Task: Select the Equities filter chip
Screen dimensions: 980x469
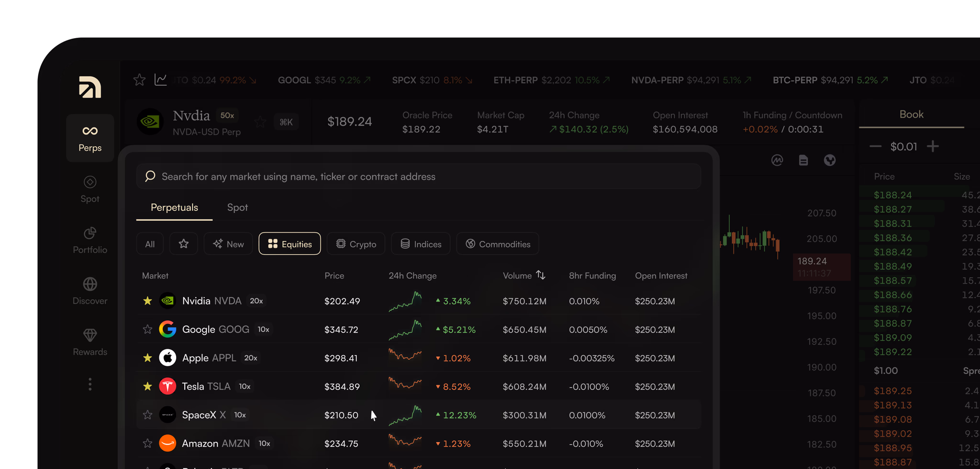Action: tap(290, 244)
